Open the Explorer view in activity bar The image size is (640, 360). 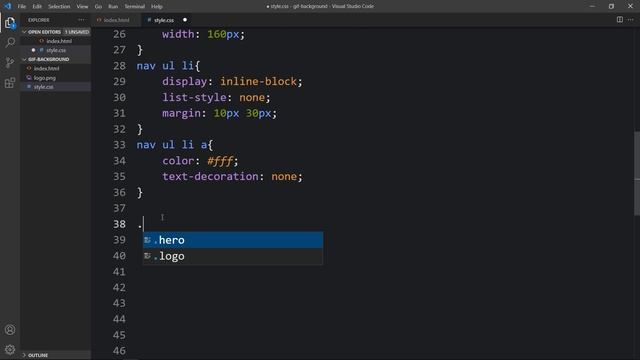[10, 22]
